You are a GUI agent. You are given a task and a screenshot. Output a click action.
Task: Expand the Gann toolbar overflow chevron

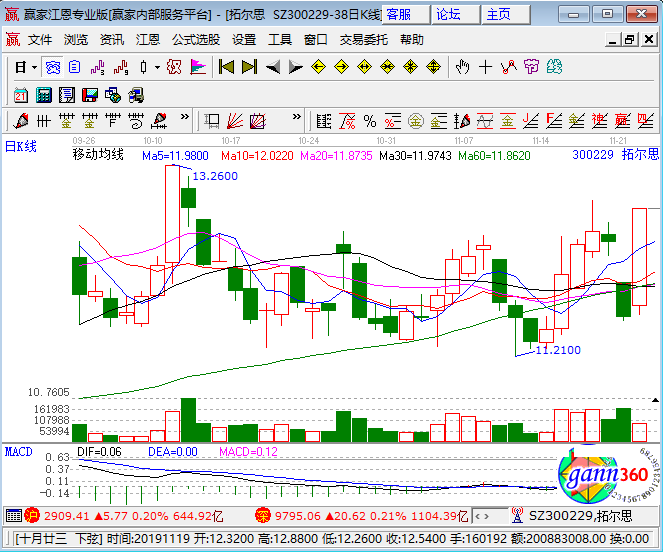tap(297, 116)
